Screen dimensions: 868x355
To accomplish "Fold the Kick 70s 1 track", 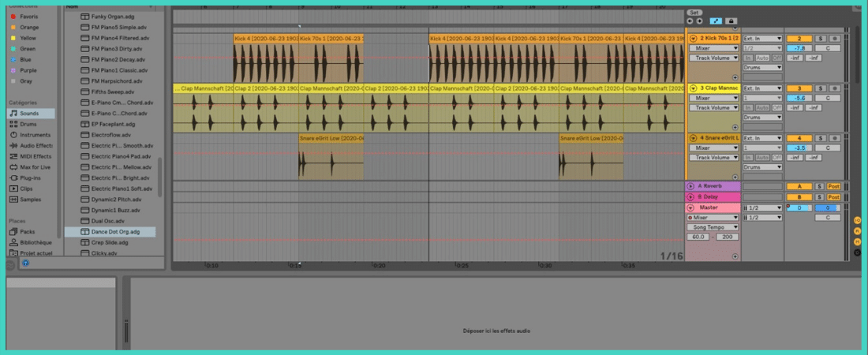I will tap(693, 39).
